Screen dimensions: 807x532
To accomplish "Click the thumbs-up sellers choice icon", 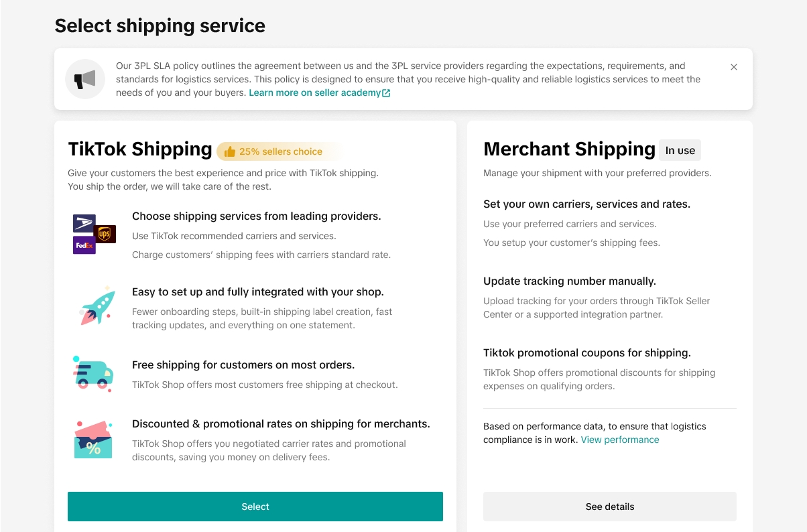I will (230, 151).
